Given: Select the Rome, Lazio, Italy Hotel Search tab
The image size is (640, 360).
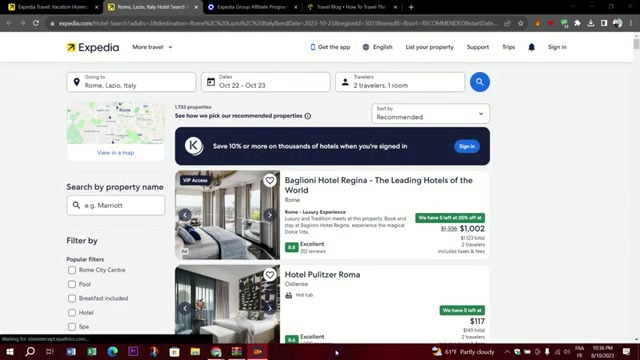Looking at the screenshot, I should click(x=152, y=7).
